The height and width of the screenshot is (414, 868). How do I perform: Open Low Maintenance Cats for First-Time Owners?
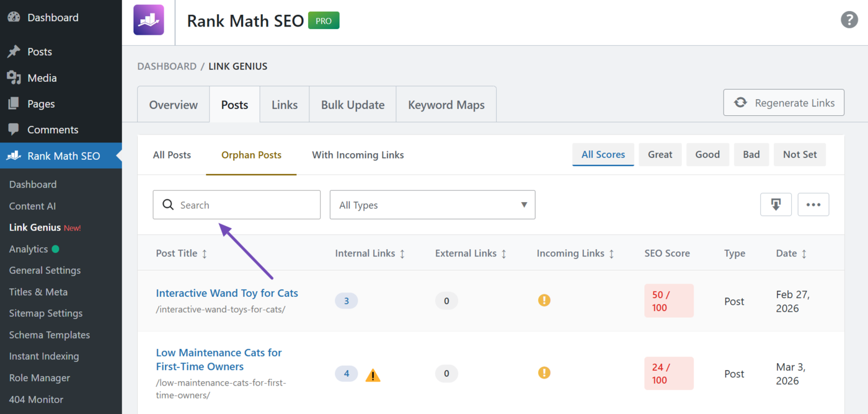219,359
